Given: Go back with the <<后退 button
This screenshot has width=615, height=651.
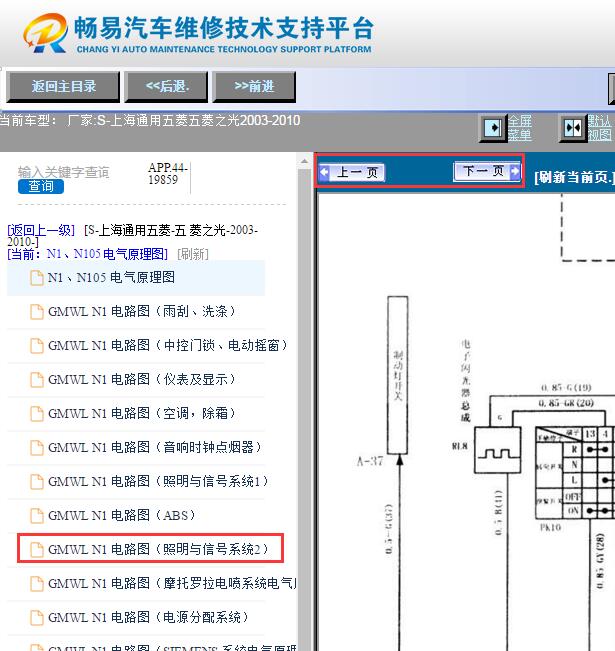Looking at the screenshot, I should pyautogui.click(x=167, y=87).
